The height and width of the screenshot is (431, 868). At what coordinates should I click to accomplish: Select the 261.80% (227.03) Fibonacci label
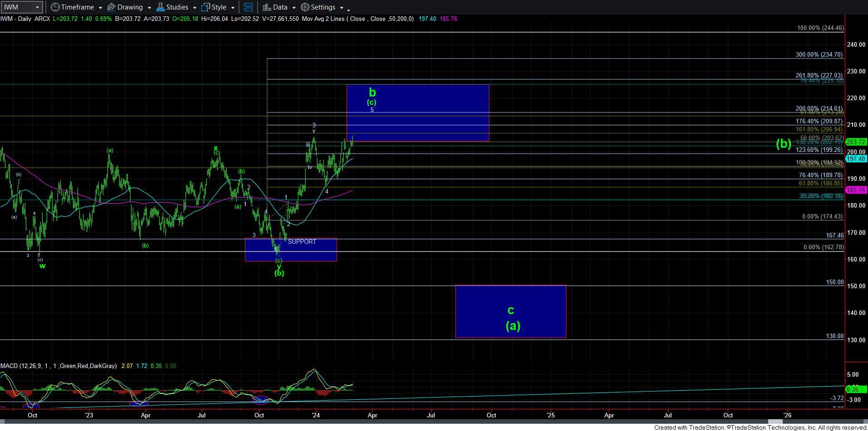click(819, 75)
